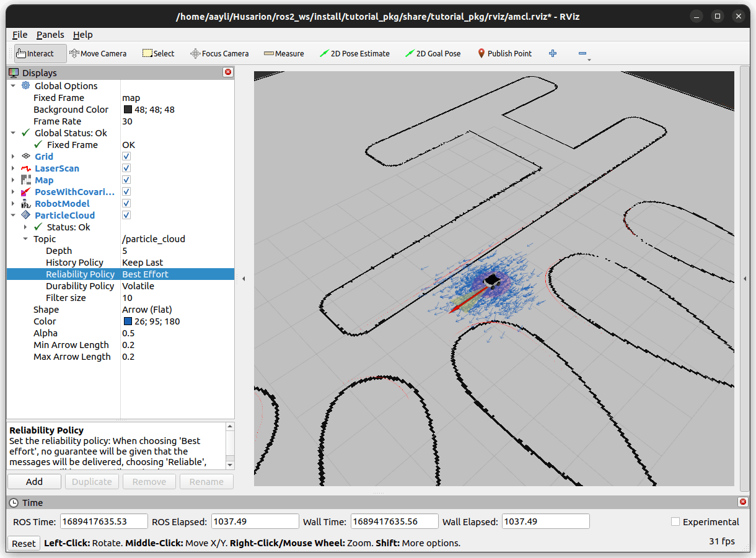756x558 pixels.
Task: Choose the Select tool in toolbar
Action: [159, 54]
